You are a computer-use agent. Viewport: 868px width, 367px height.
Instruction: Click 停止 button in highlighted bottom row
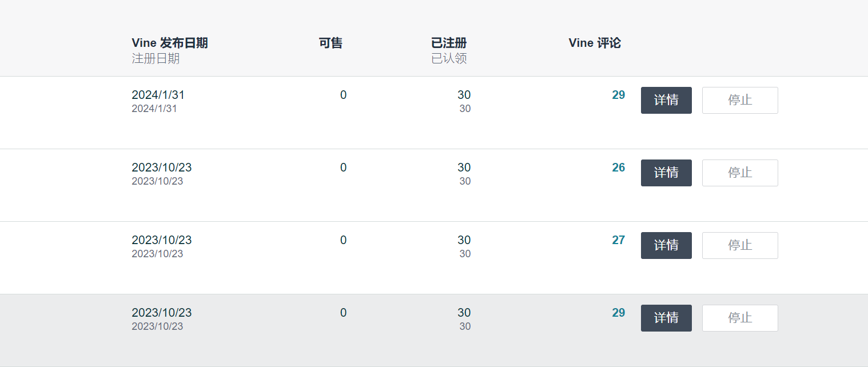point(740,318)
